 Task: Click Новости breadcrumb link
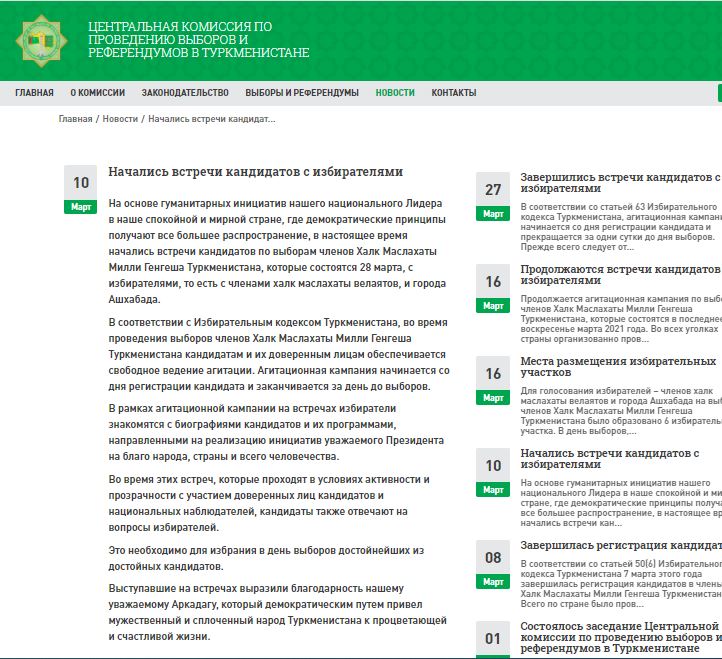click(x=120, y=119)
